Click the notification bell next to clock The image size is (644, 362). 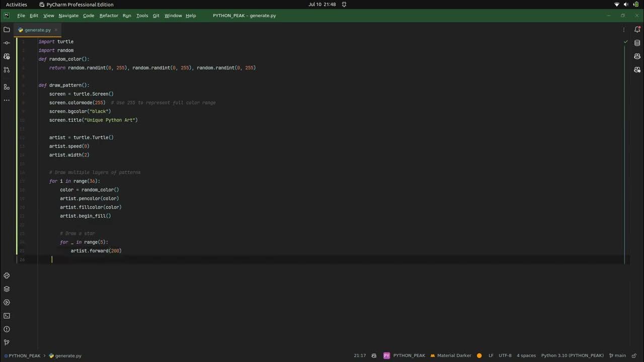344,5
